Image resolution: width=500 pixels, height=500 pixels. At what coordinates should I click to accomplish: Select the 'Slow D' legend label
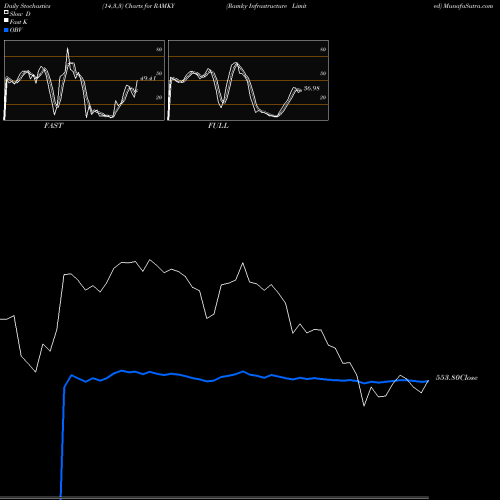[20, 14]
